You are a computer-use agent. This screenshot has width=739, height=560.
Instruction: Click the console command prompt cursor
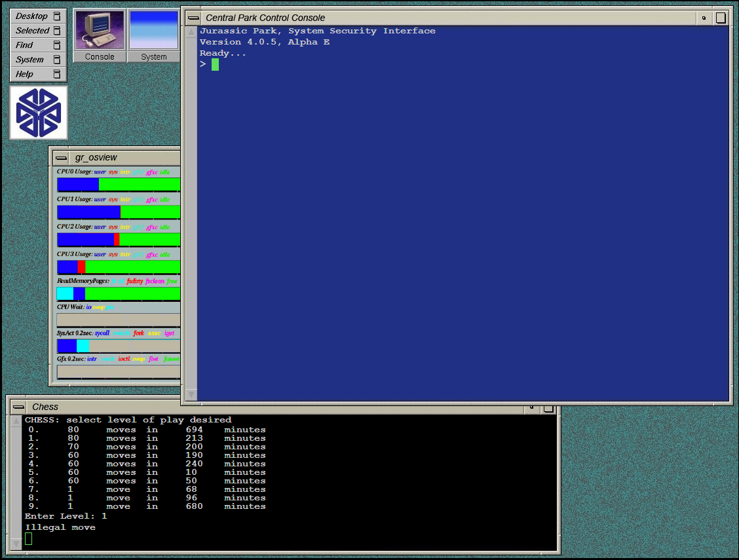215,64
